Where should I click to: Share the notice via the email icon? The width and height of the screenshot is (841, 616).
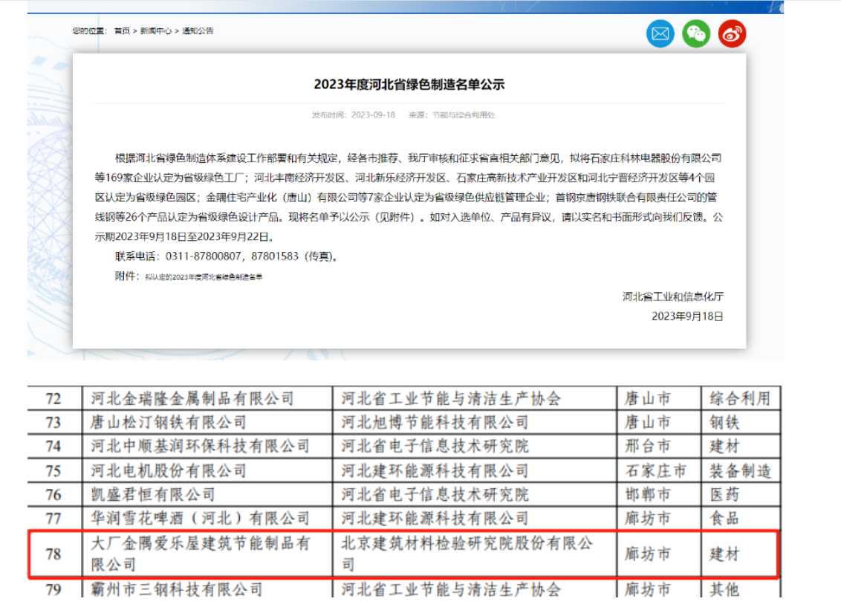(x=660, y=33)
